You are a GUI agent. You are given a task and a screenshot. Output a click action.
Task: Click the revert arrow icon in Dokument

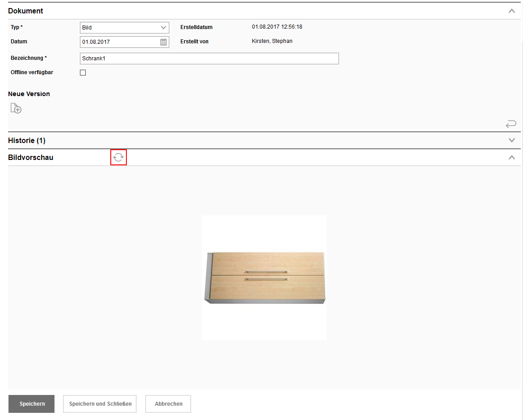(x=511, y=124)
